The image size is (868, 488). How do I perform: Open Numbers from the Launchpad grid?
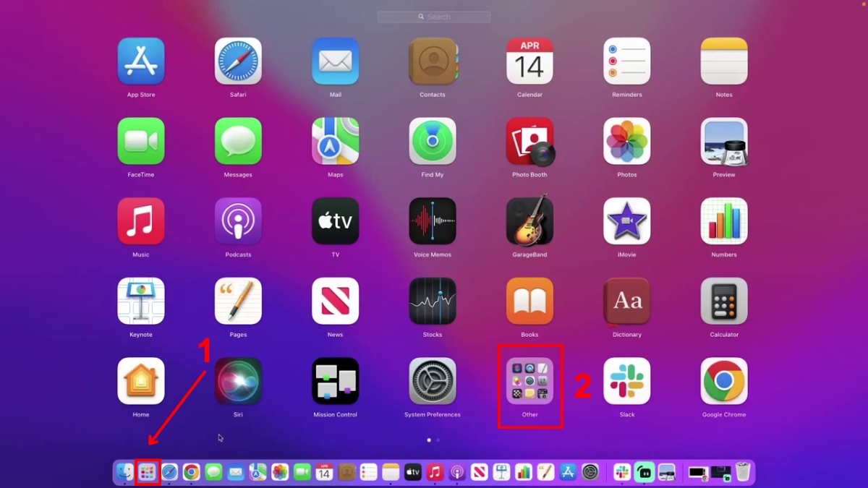[x=724, y=221]
